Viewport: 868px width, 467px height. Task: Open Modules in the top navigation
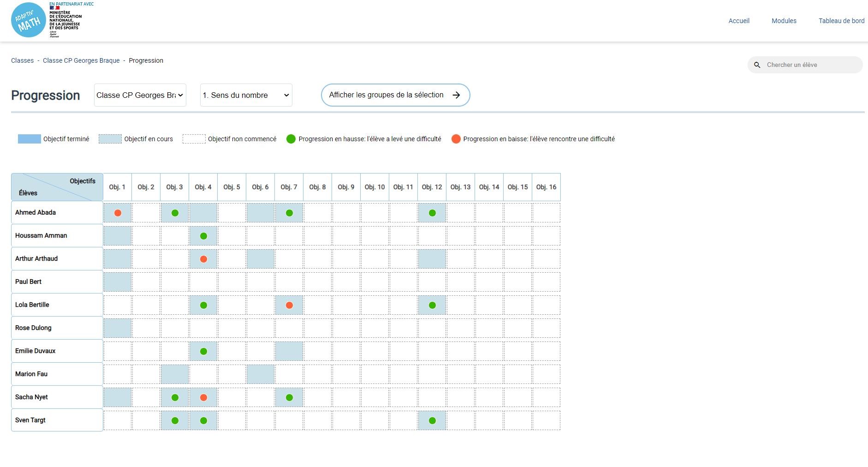[784, 21]
